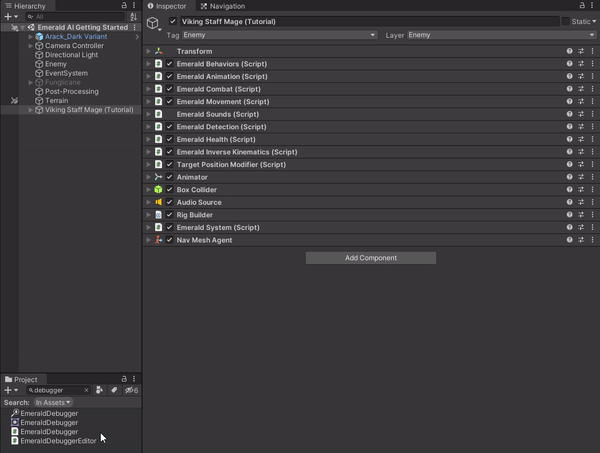Click the Add Component button
This screenshot has width=600, height=453.
370,258
